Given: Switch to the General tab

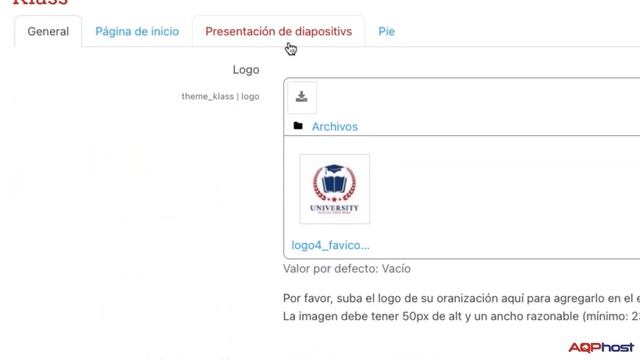Looking at the screenshot, I should (48, 31).
